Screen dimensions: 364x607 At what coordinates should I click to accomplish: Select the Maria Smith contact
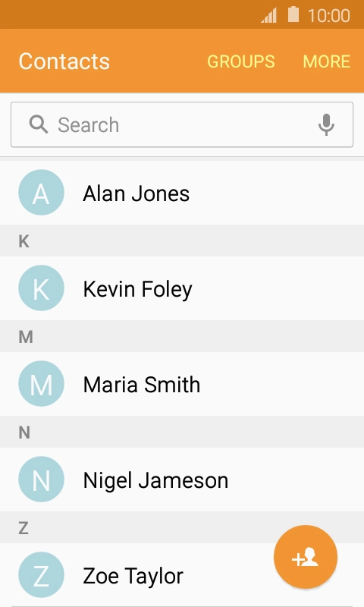point(182,384)
